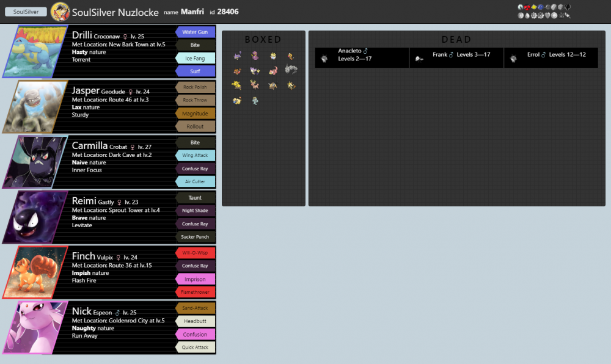Switch to the DEAD panel header
The width and height of the screenshot is (611, 364).
pos(456,39)
